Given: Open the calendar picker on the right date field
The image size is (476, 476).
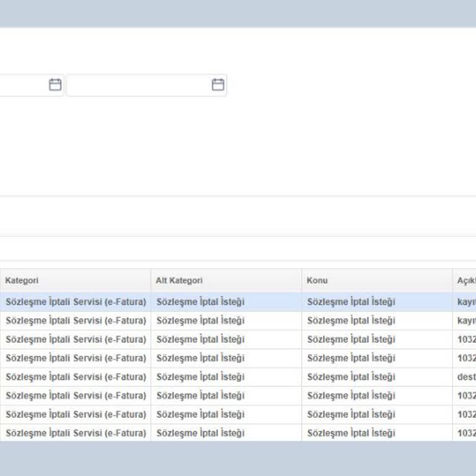Looking at the screenshot, I should pos(218,85).
